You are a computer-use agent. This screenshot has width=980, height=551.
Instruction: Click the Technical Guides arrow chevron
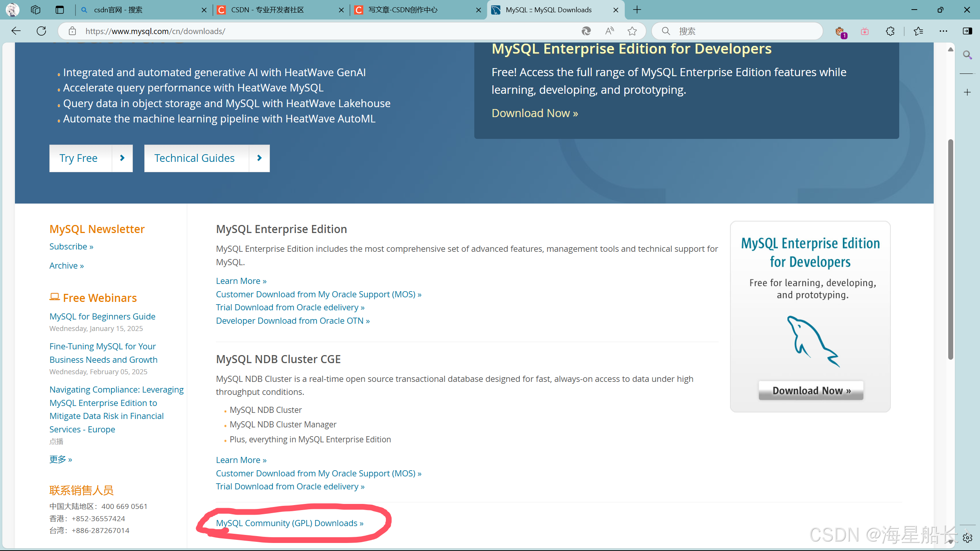tap(259, 158)
